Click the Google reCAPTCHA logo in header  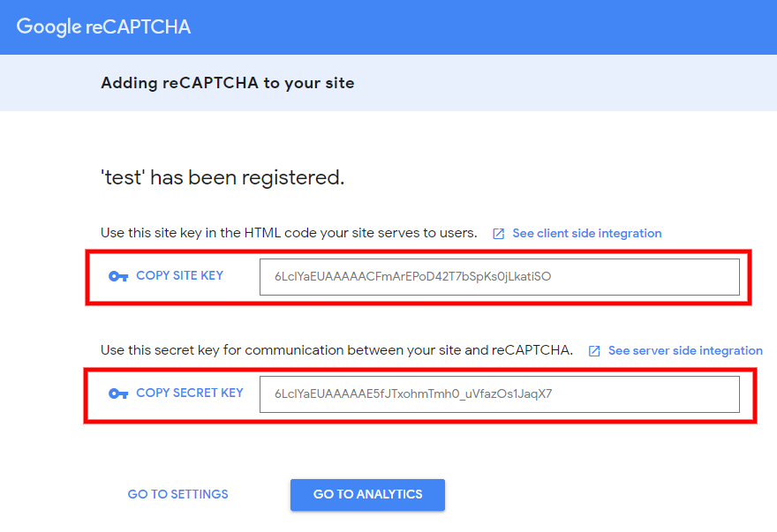(x=103, y=26)
